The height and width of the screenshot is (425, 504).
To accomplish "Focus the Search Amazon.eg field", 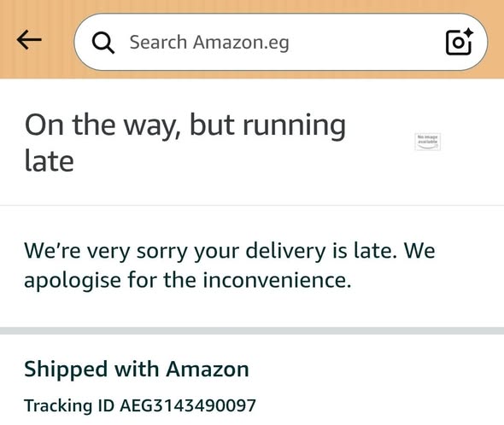I will click(280, 42).
